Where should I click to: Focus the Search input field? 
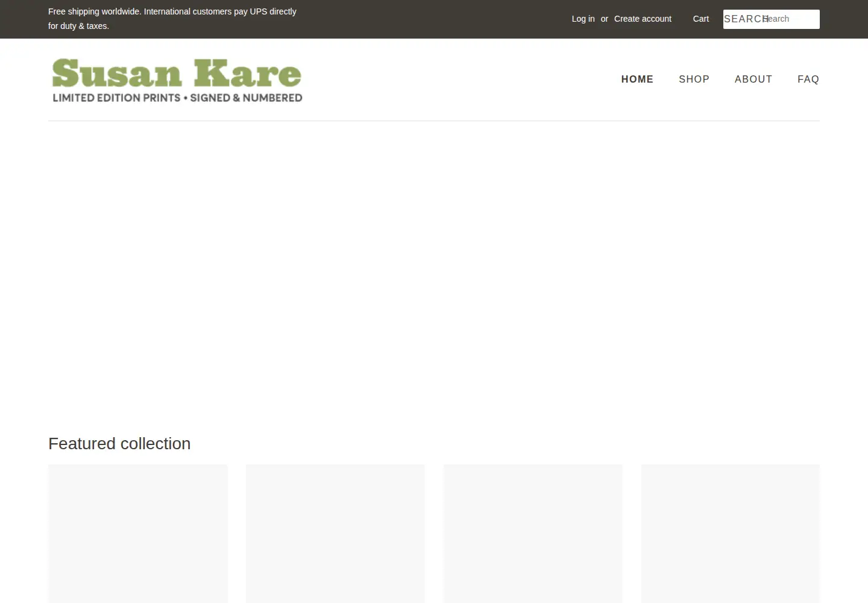771,19
